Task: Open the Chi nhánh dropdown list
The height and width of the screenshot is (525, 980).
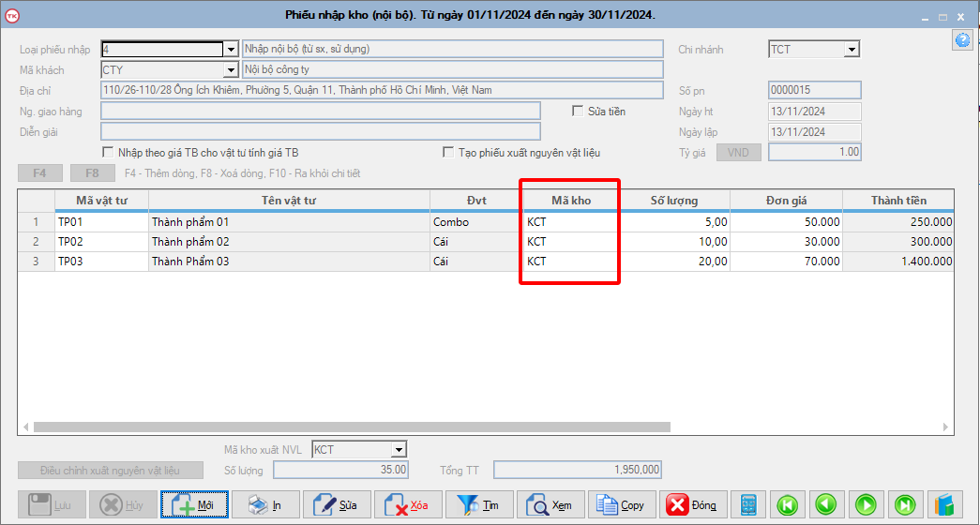Action: (852, 50)
